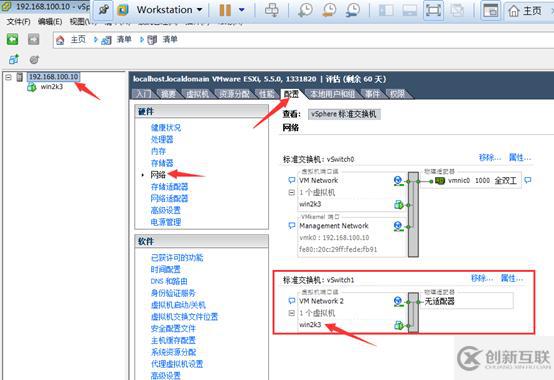
Task: Collapse the 192.168.100.10 host tree node
Action: click(x=8, y=77)
